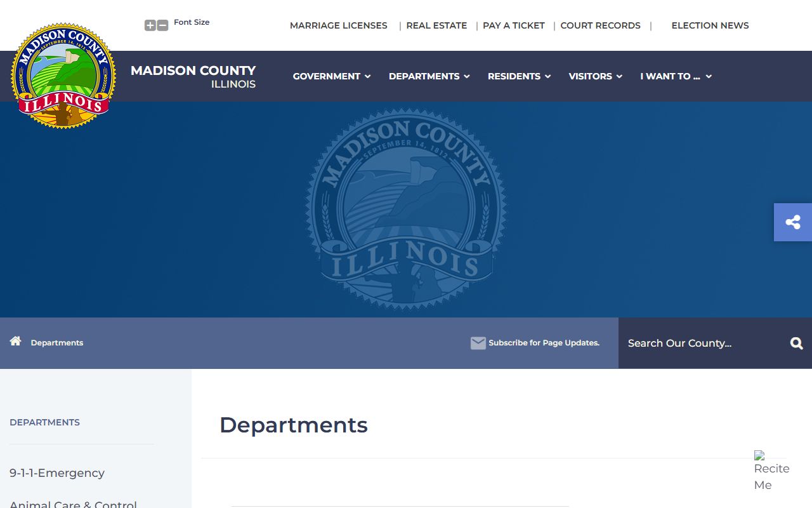
Task: Open Pay a Ticket link
Action: (x=514, y=25)
